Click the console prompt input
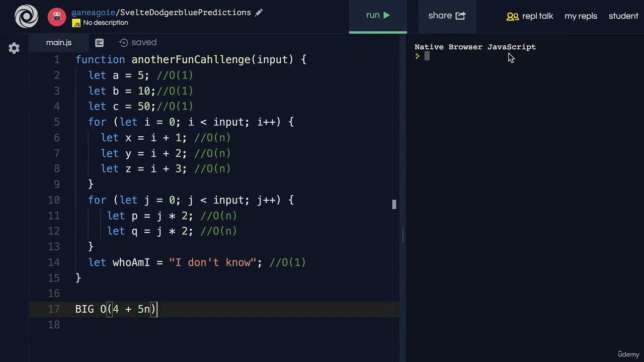The height and width of the screenshot is (362, 644). (x=427, y=56)
